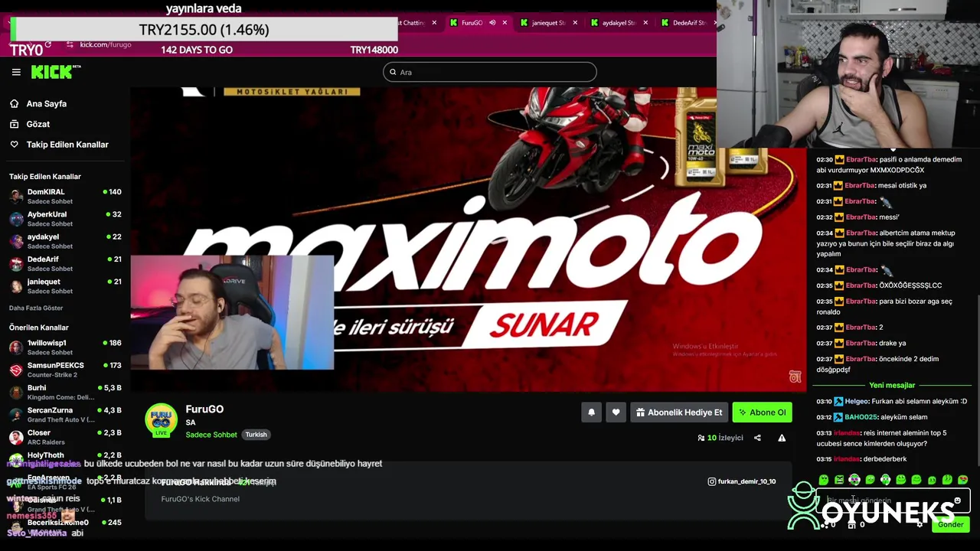The width and height of the screenshot is (980, 551).
Task: Click Burhi avatar thumbnail
Action: point(16,393)
